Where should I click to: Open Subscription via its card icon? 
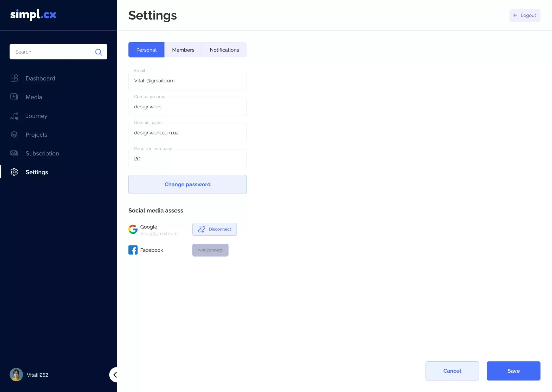click(14, 153)
